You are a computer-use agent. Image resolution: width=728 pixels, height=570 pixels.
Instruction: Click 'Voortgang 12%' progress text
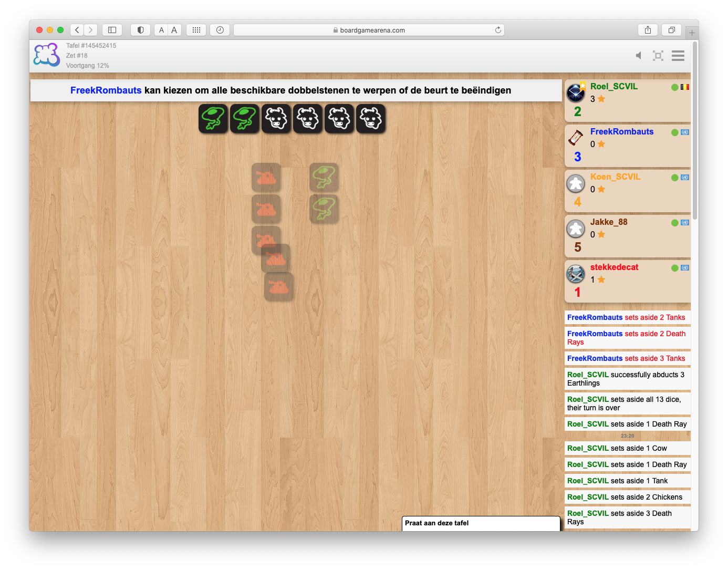point(88,66)
